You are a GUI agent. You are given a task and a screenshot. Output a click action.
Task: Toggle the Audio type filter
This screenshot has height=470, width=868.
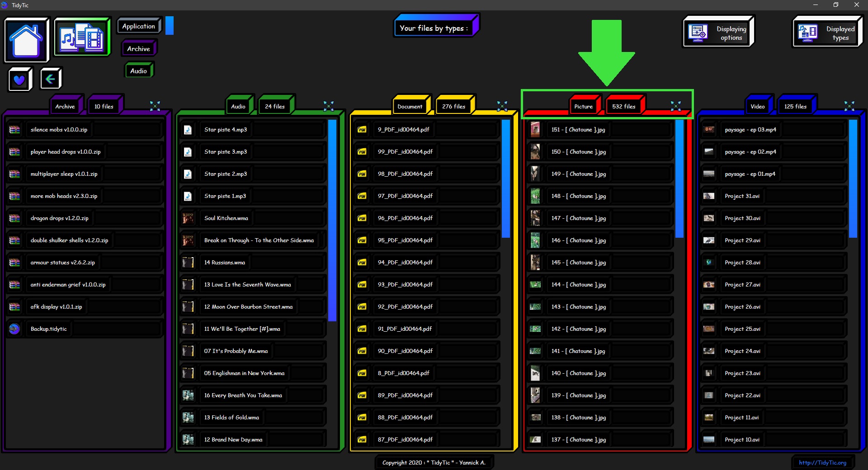pos(138,71)
